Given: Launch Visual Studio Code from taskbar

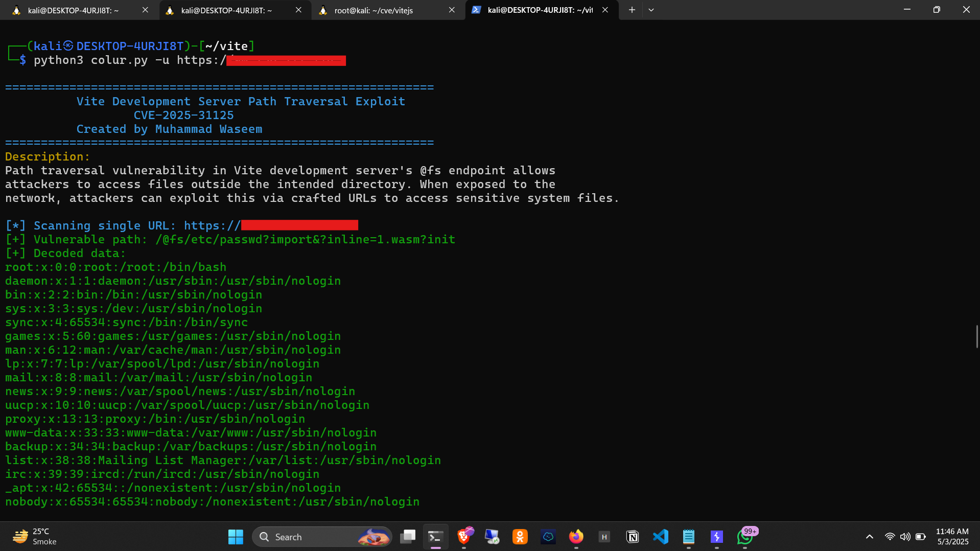Looking at the screenshot, I should (x=661, y=537).
